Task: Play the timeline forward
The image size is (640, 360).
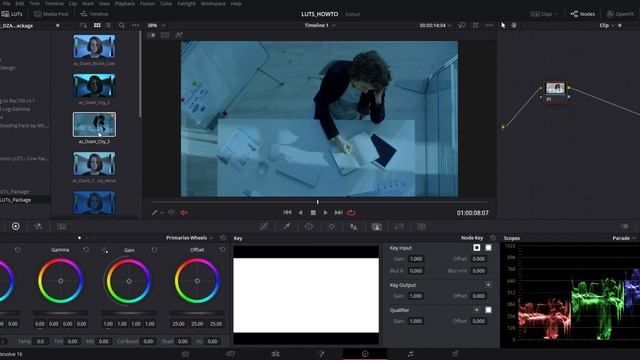Action: point(325,213)
